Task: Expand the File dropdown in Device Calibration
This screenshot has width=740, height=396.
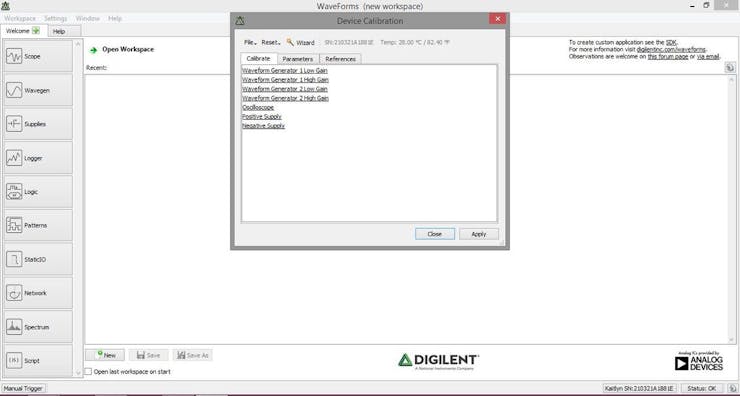Action: 250,42
